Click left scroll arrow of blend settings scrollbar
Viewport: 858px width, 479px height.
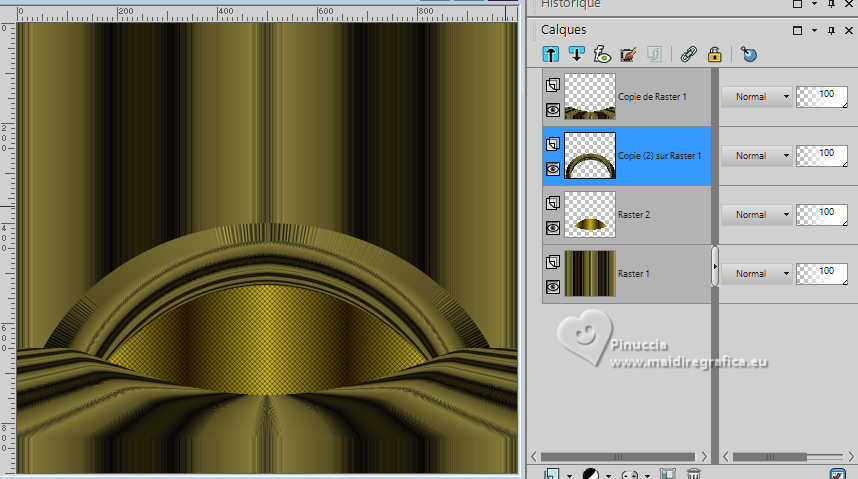[726, 456]
